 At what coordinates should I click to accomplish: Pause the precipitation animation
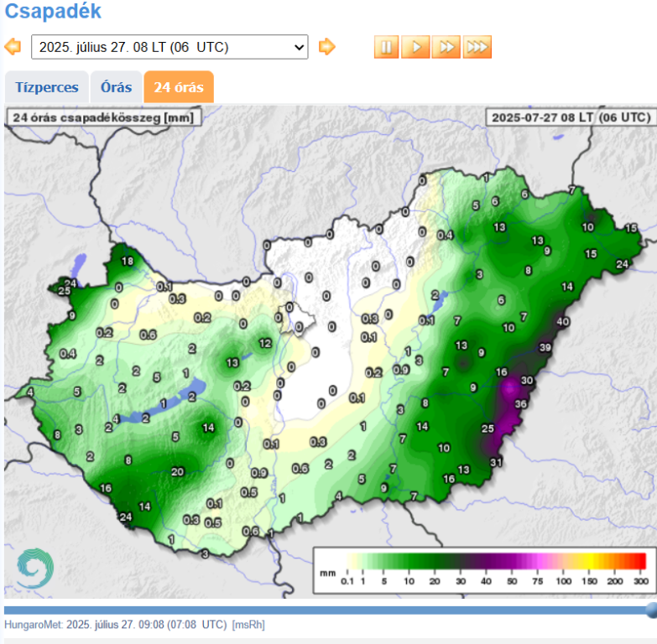(386, 47)
